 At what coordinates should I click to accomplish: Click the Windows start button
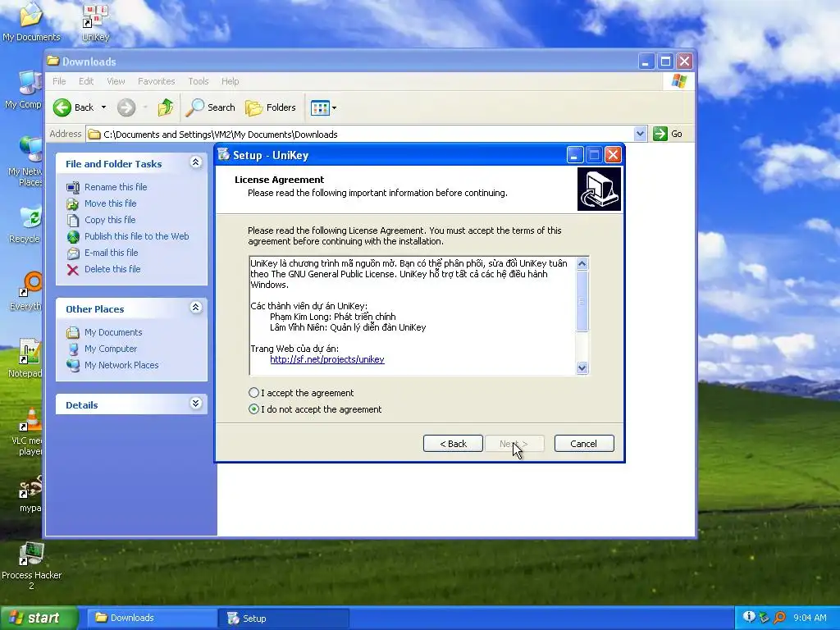tap(38, 618)
